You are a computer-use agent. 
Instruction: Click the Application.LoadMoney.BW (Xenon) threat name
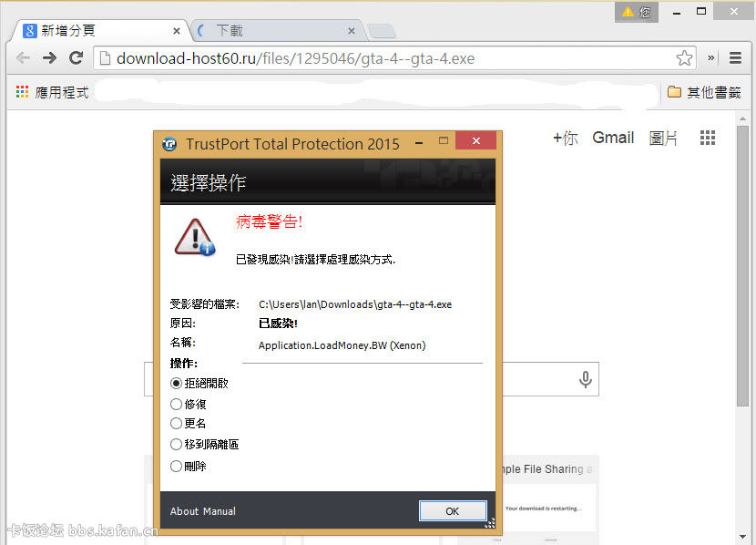342,345
